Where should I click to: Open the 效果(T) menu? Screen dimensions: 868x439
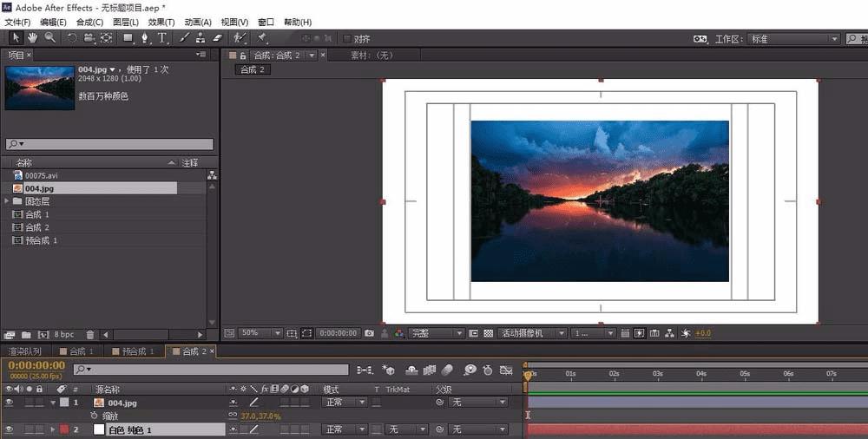coord(161,22)
